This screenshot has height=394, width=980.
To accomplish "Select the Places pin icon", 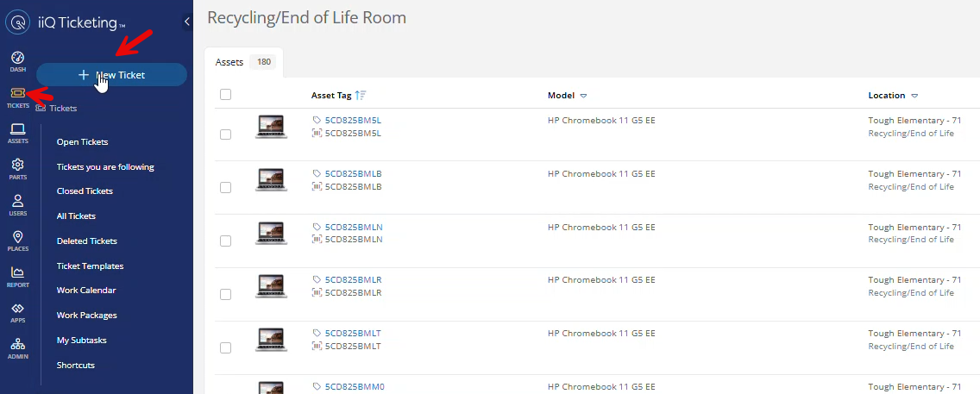I will pos(17,241).
